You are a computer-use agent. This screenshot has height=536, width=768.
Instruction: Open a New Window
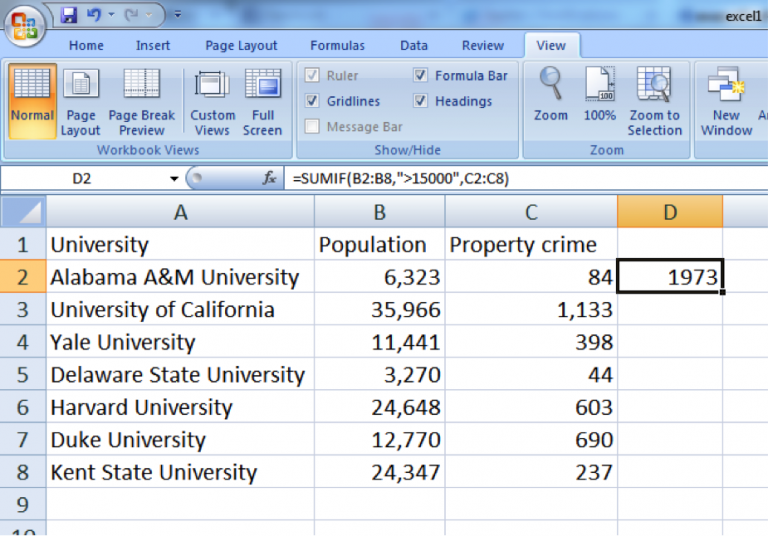(x=726, y=98)
